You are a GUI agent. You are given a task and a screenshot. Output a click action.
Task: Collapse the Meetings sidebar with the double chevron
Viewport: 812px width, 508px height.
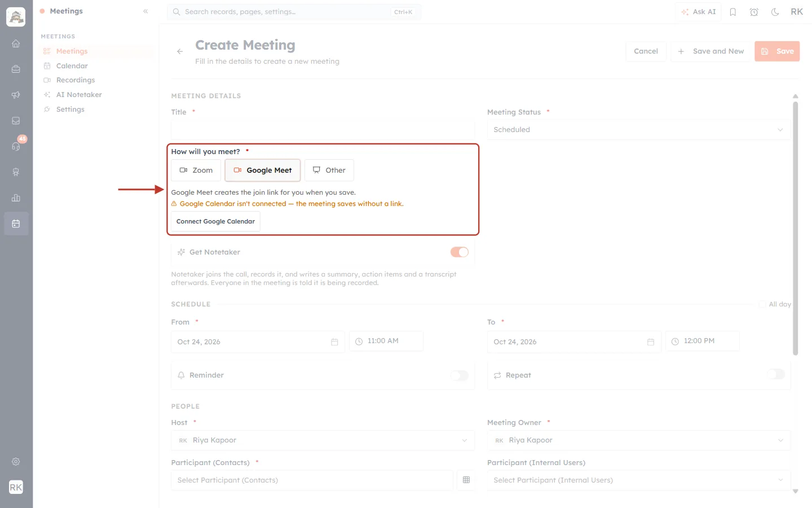click(x=145, y=11)
